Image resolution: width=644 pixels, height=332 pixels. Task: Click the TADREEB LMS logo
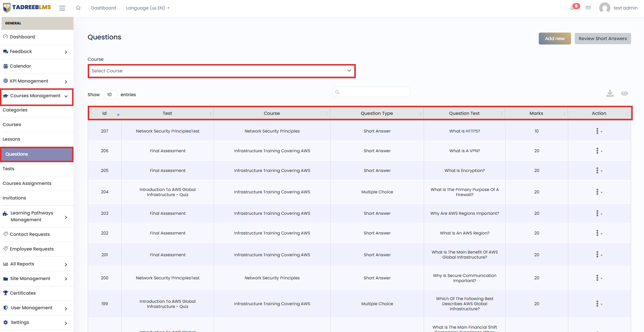coord(27,7)
